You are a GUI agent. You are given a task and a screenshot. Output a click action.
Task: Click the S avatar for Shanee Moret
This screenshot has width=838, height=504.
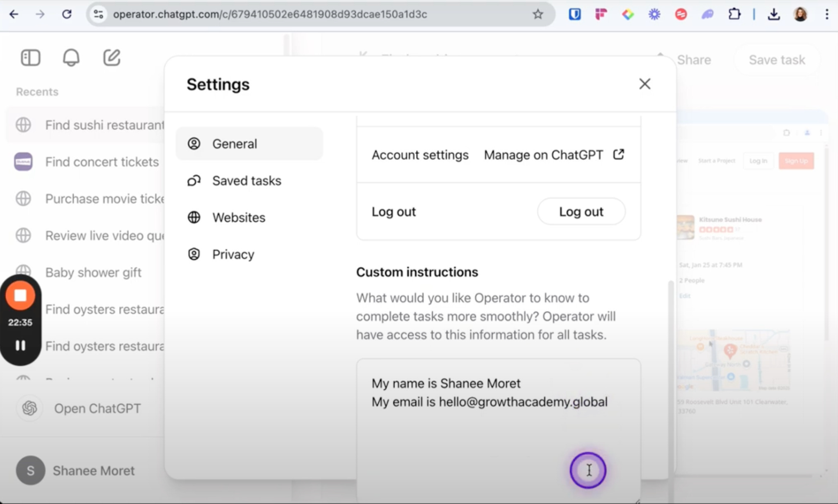[30, 470]
